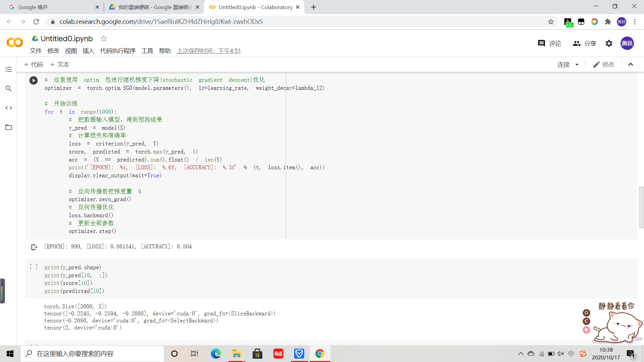Open the comments panel
644x362 pixels.
pyautogui.click(x=549, y=43)
